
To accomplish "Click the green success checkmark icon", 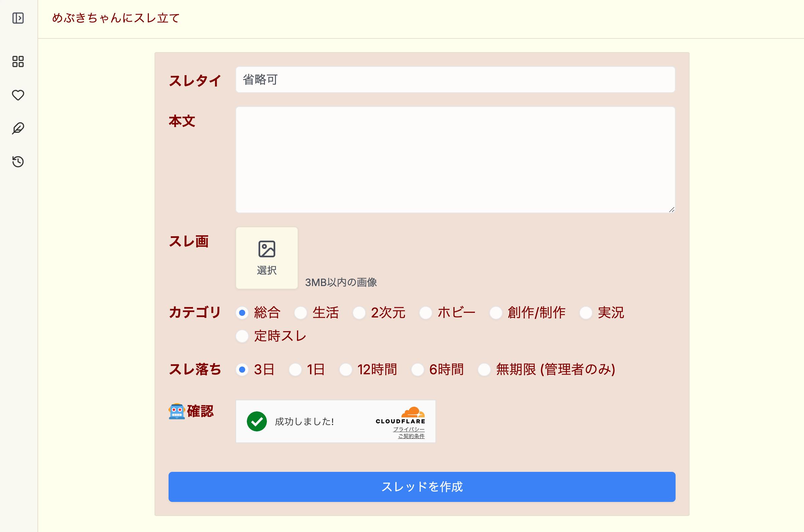I will 257,421.
